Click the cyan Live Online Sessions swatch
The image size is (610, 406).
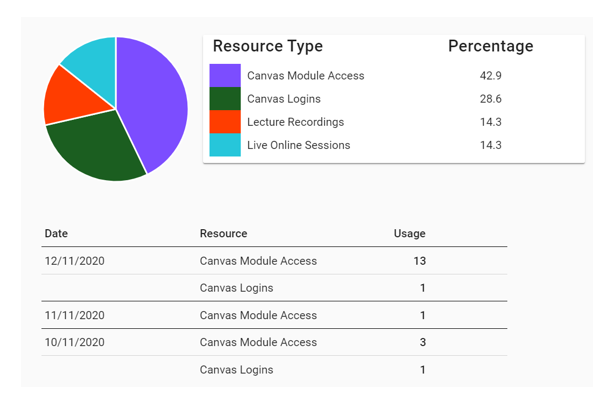tap(225, 145)
